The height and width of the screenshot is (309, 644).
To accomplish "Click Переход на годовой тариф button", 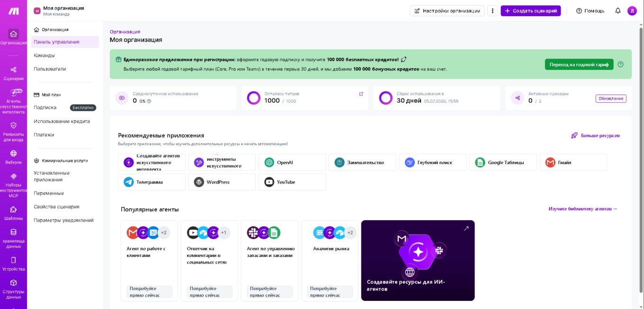I will 579,64.
